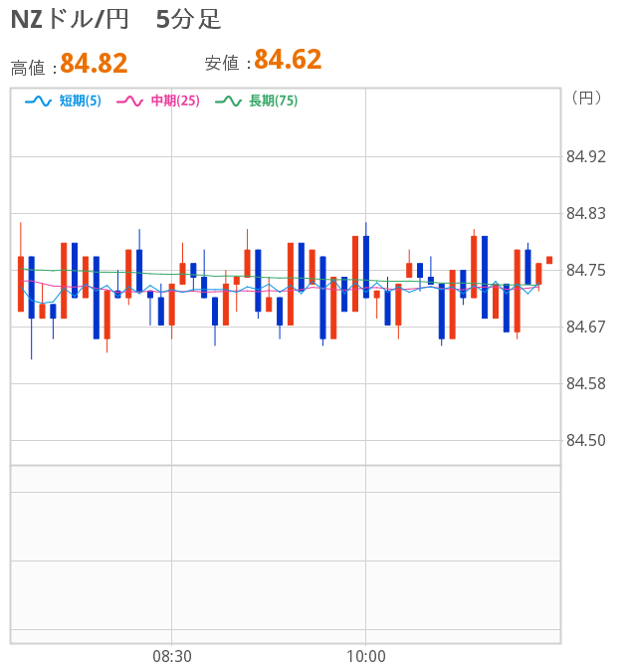Click the 84.75 price axis label
The width and height of the screenshot is (627, 672).
585,271
